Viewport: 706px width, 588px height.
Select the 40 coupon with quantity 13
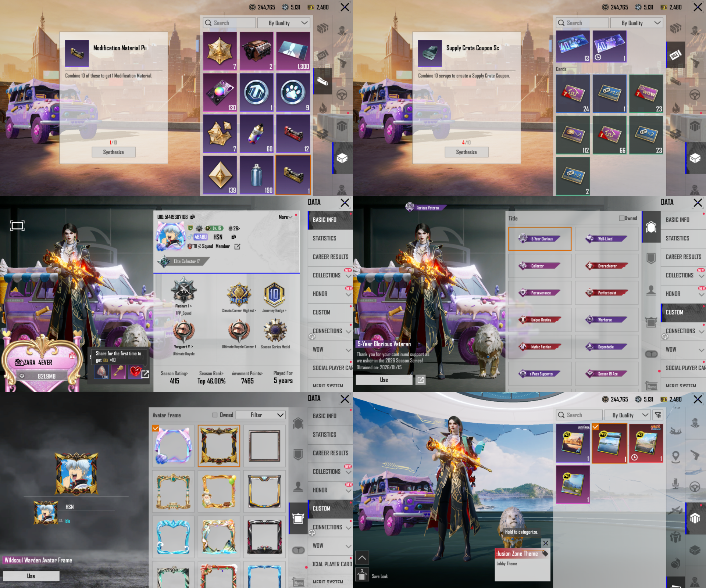tap(573, 46)
